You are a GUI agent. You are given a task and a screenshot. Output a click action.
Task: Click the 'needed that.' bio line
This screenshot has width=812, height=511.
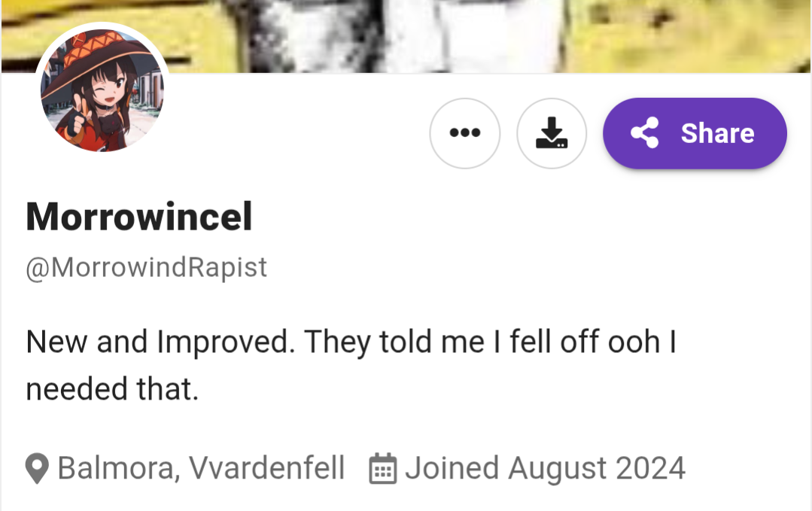pos(112,389)
